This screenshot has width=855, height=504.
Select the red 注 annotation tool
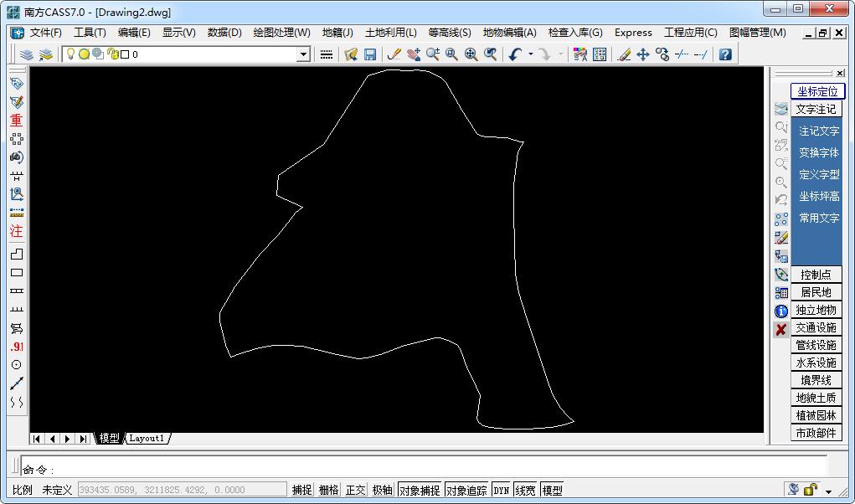coord(16,231)
